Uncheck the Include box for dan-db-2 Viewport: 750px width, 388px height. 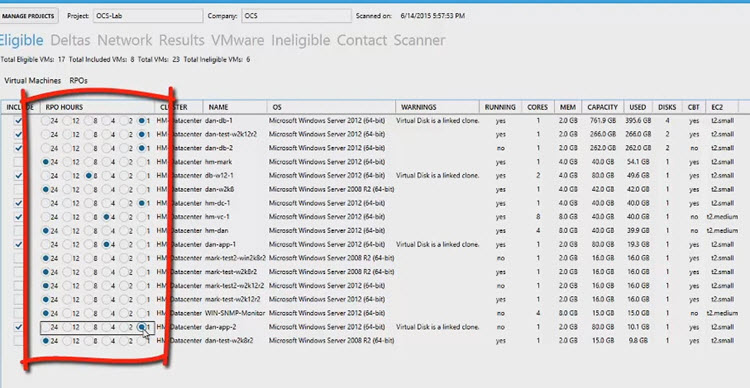[x=18, y=148]
